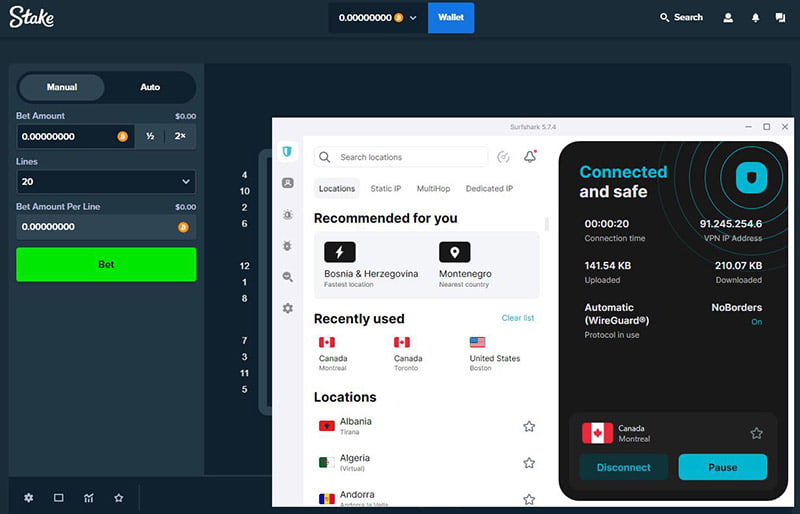This screenshot has width=800, height=514.
Task: Click the speed test gauge icon
Action: (x=504, y=157)
